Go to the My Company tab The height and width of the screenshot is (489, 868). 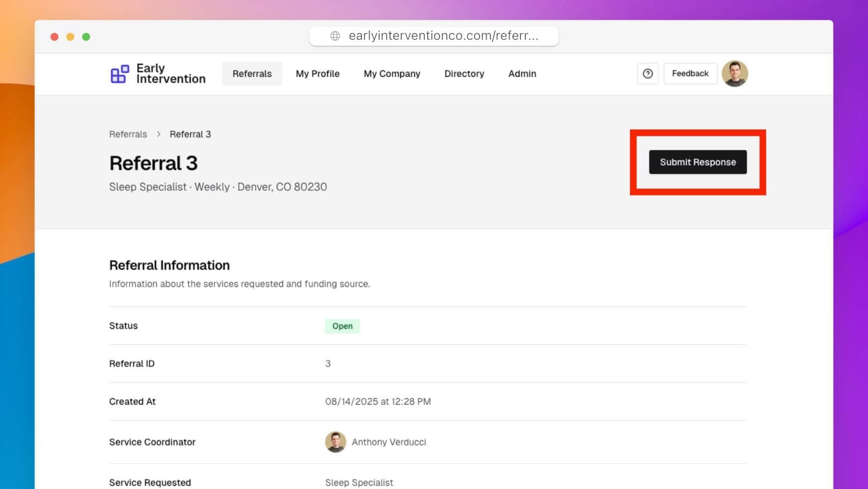click(x=392, y=74)
